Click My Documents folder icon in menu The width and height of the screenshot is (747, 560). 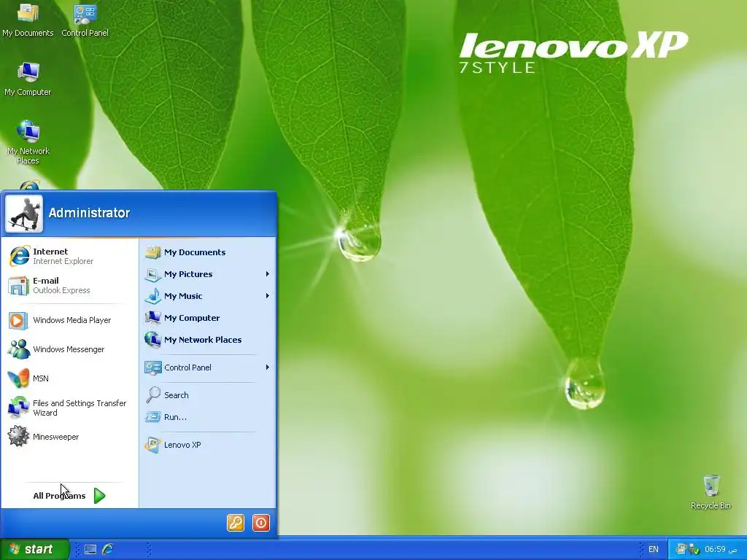point(152,252)
